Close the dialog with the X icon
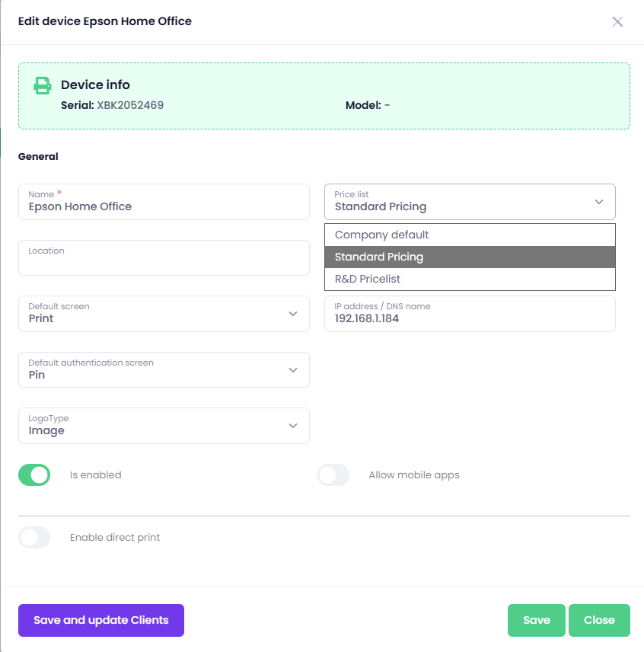Viewport: 644px width, 652px height. tap(617, 21)
